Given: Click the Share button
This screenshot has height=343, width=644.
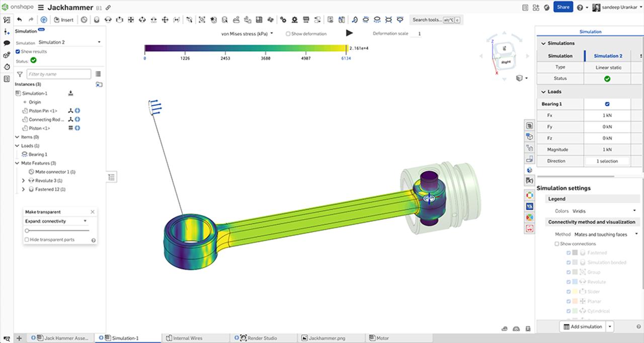Looking at the screenshot, I should 562,7.
